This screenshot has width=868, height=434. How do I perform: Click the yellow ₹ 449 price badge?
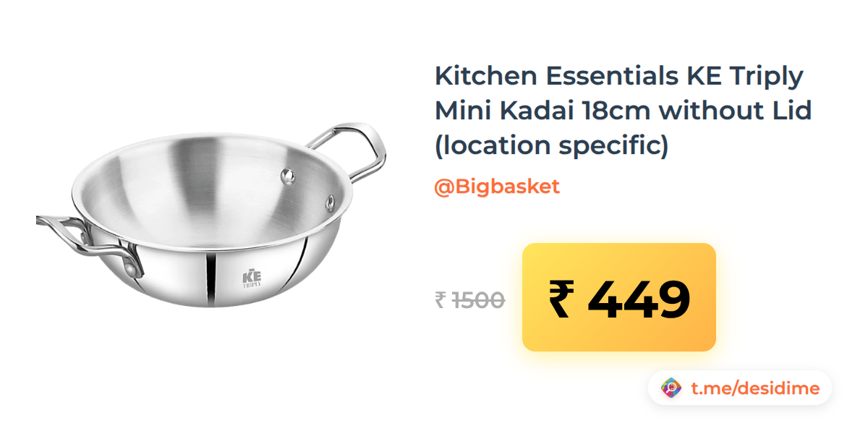[619, 297]
